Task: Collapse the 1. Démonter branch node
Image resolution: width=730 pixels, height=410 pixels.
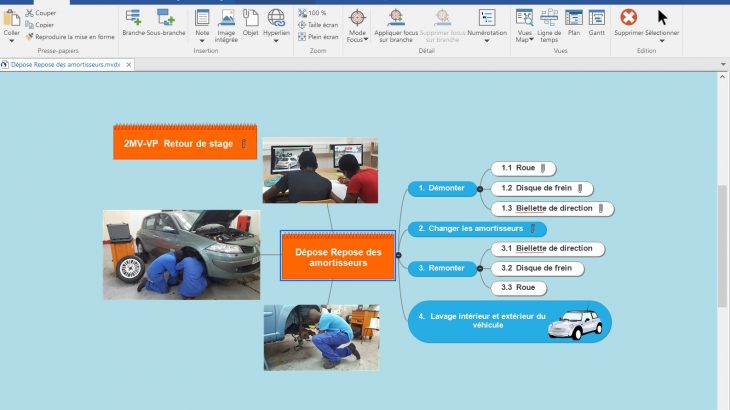Action: [480, 188]
